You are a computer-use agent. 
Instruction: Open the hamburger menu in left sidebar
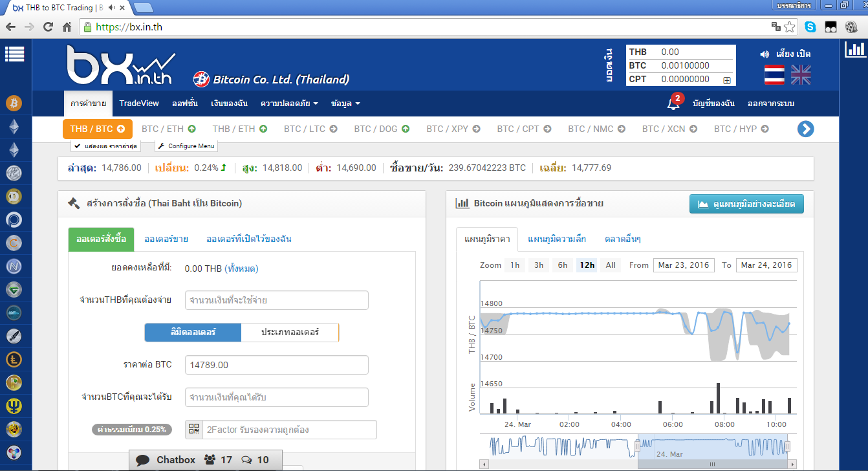[x=14, y=54]
